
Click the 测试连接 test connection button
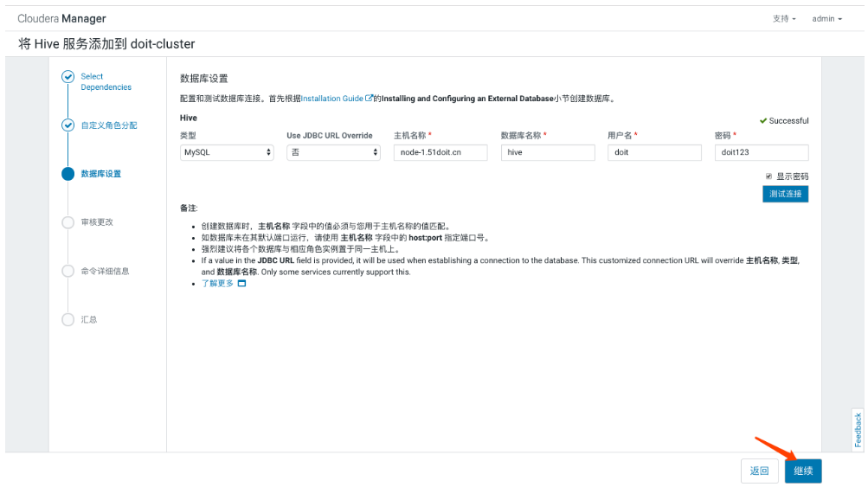(x=785, y=194)
